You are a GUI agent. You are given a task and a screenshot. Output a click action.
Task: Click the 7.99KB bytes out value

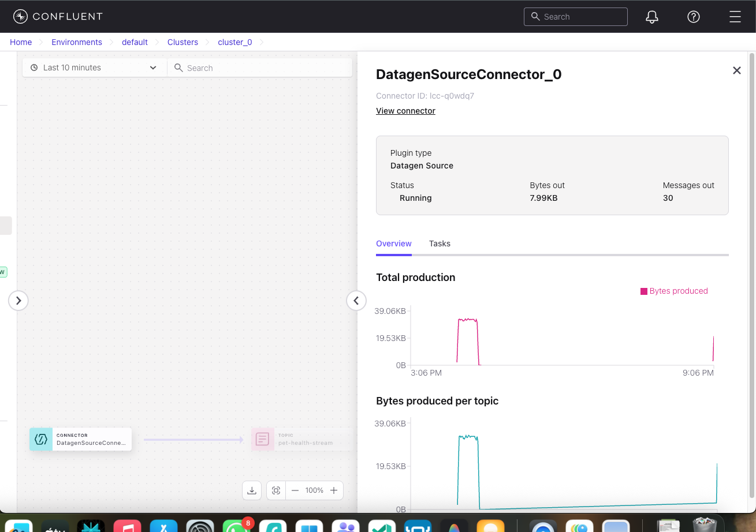point(543,198)
